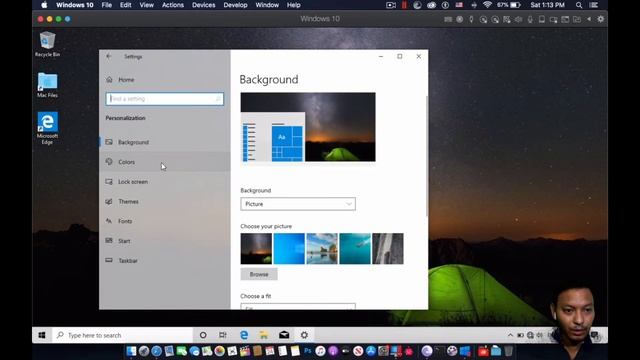Open File Explorer on the Windows taskbar
640x360 pixels.
point(264,335)
